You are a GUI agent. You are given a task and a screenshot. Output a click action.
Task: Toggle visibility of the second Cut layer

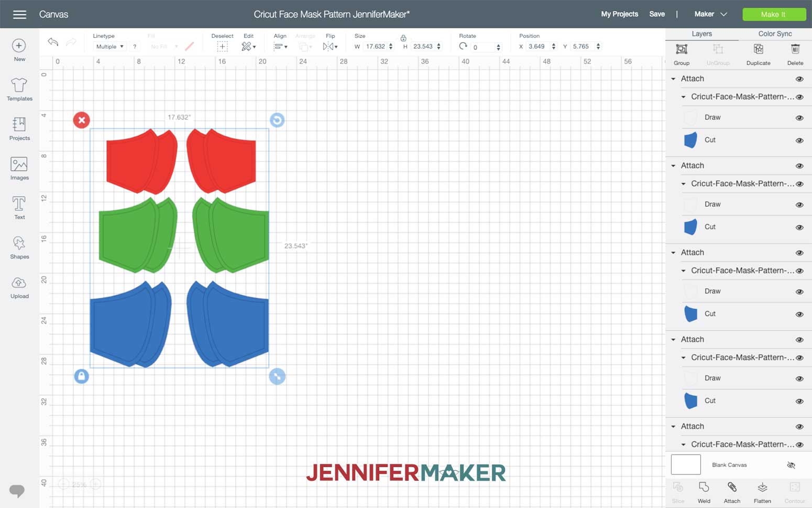click(800, 227)
